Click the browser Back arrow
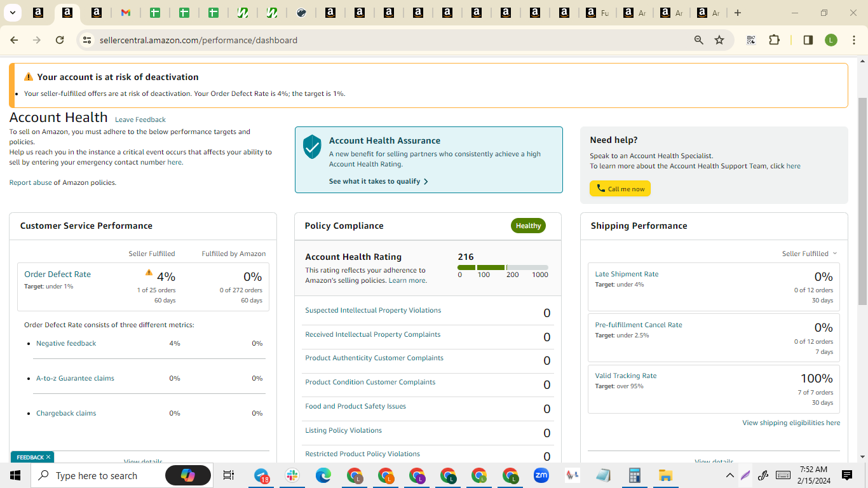 coord(14,40)
